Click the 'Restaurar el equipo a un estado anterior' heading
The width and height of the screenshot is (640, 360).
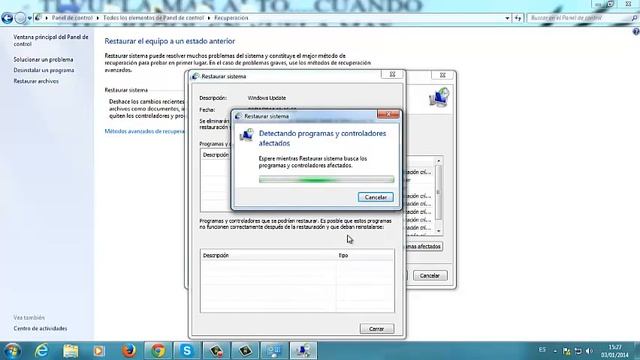pos(170,41)
